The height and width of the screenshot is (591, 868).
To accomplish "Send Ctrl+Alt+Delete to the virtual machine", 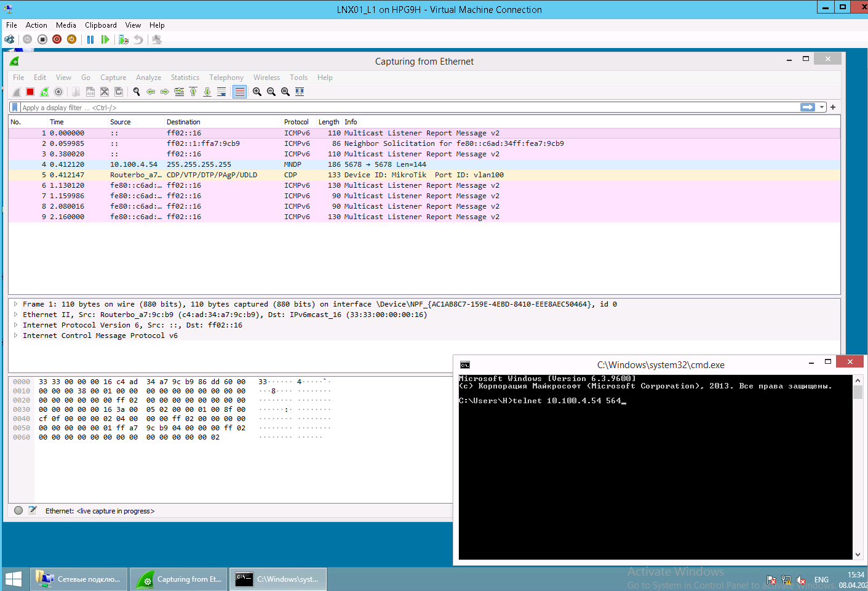I will [x=9, y=39].
